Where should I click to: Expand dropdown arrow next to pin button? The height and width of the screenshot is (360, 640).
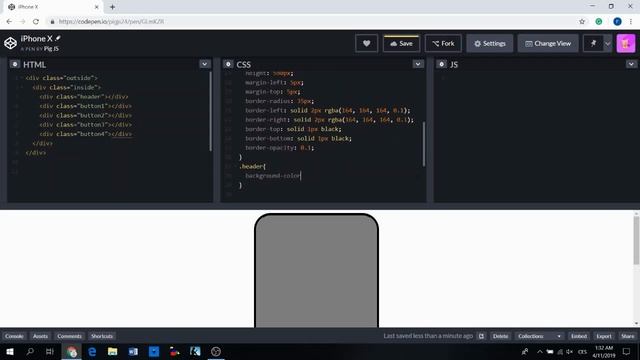pos(607,43)
